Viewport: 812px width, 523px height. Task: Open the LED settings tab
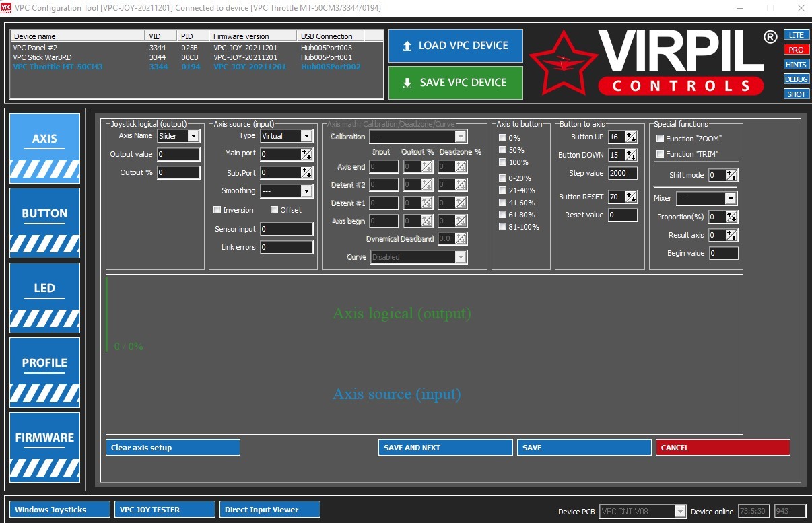tap(44, 298)
